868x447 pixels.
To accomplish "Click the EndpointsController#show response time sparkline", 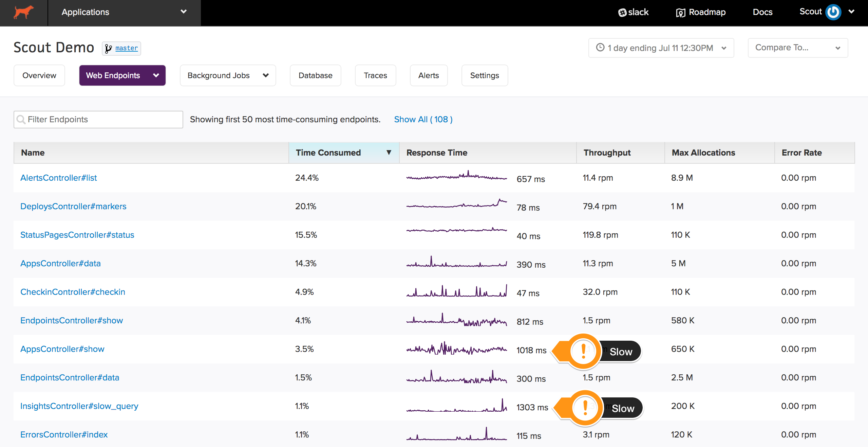I will click(x=456, y=320).
